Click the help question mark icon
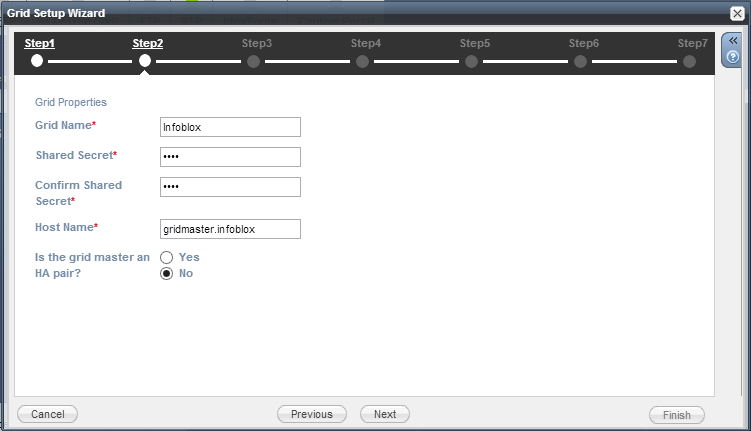Image resolution: width=751 pixels, height=431 pixels. [732, 57]
